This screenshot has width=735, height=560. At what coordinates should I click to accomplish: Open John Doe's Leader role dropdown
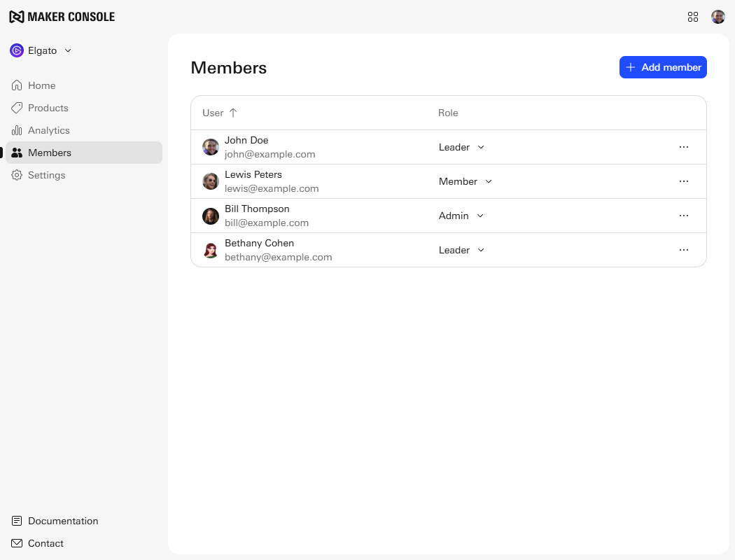[x=461, y=147]
